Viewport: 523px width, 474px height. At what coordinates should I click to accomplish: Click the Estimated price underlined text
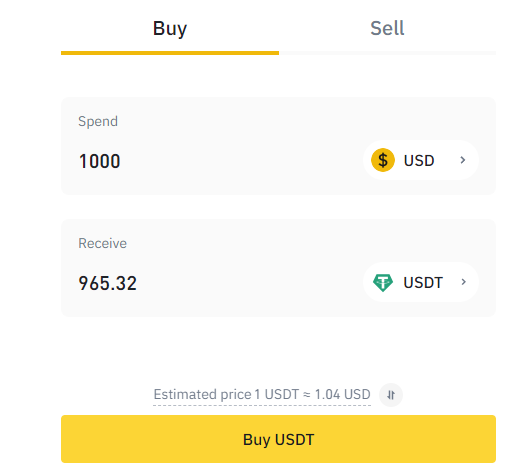point(262,395)
